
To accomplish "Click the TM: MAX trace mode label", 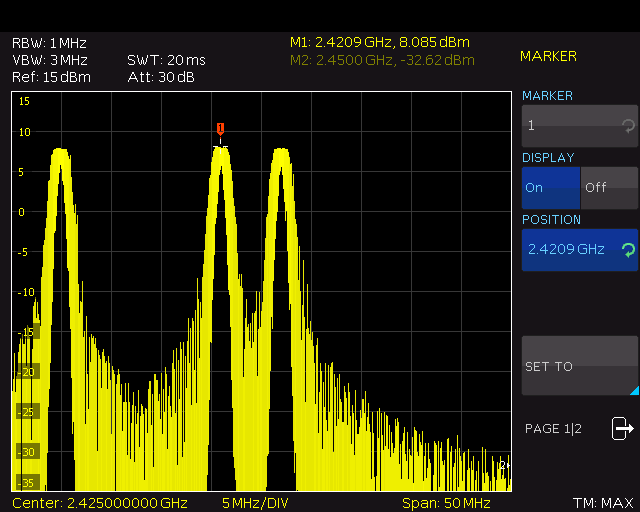I will (603, 503).
